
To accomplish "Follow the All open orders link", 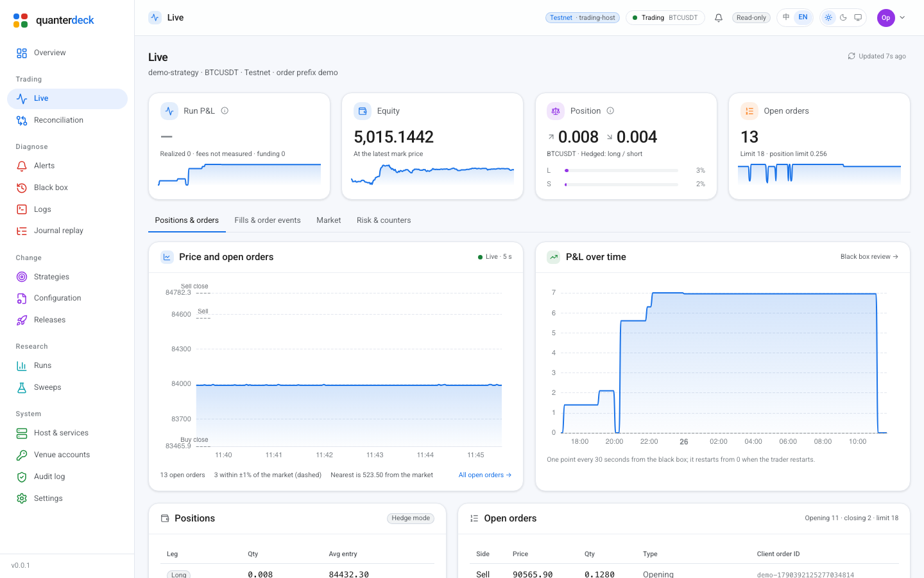I will point(485,475).
